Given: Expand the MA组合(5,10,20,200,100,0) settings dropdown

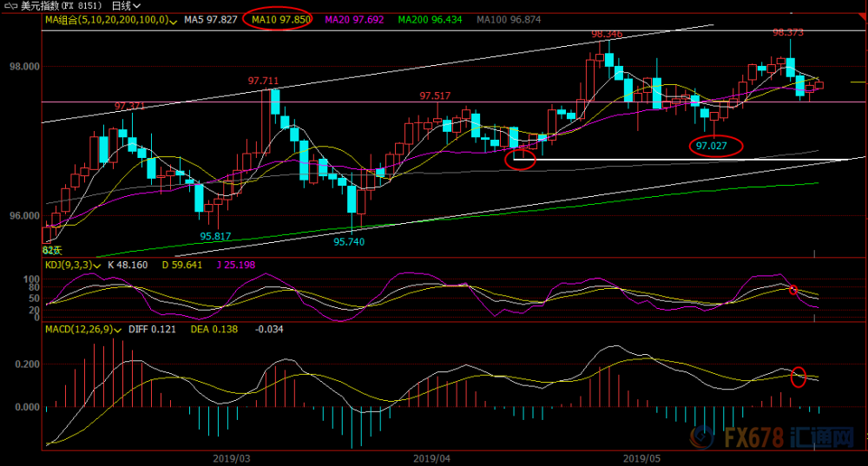Looking at the screenshot, I should [x=174, y=21].
